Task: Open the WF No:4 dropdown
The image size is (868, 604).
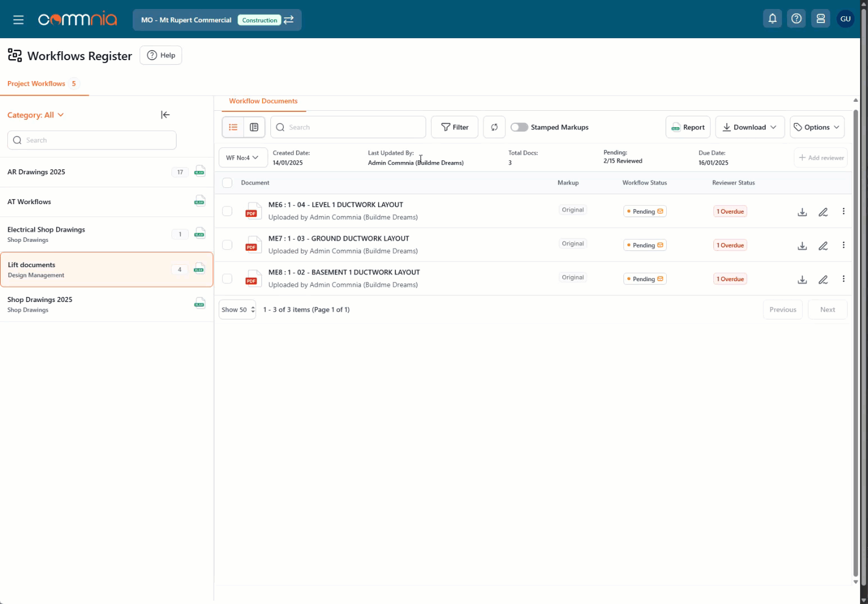Action: point(242,158)
